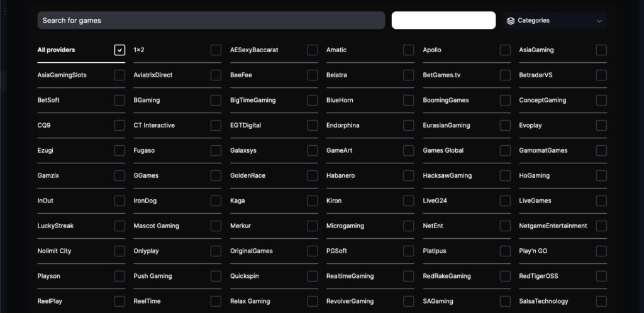Viewport: 644px width, 313px height.
Task: Select the All providers tab
Action: click(x=56, y=50)
